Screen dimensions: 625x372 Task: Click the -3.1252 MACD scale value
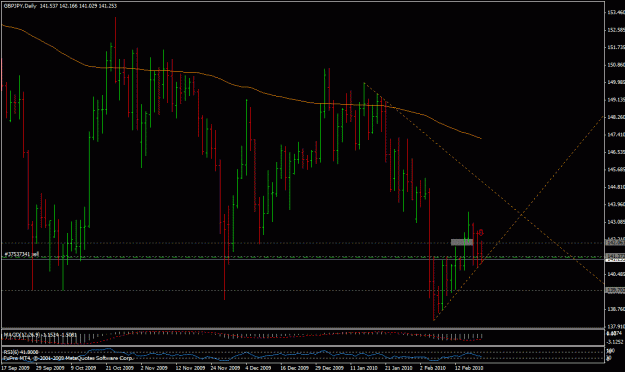point(615,342)
